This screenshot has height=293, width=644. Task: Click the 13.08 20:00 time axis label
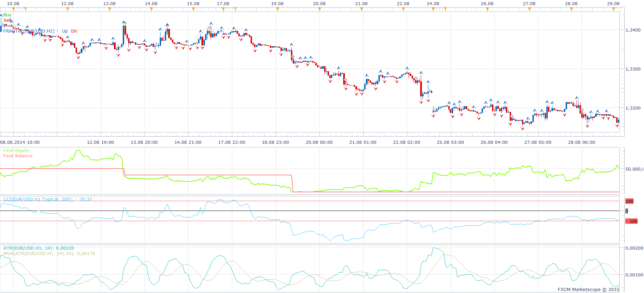click(x=144, y=142)
